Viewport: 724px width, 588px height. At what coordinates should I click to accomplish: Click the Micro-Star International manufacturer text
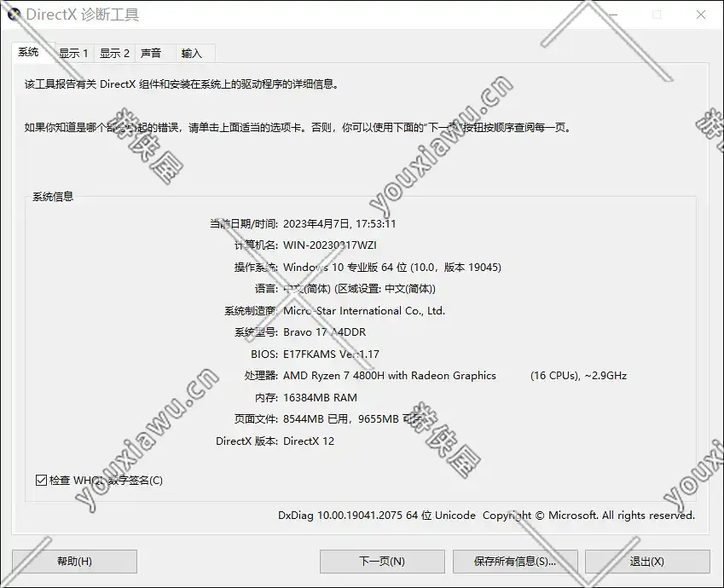click(364, 311)
